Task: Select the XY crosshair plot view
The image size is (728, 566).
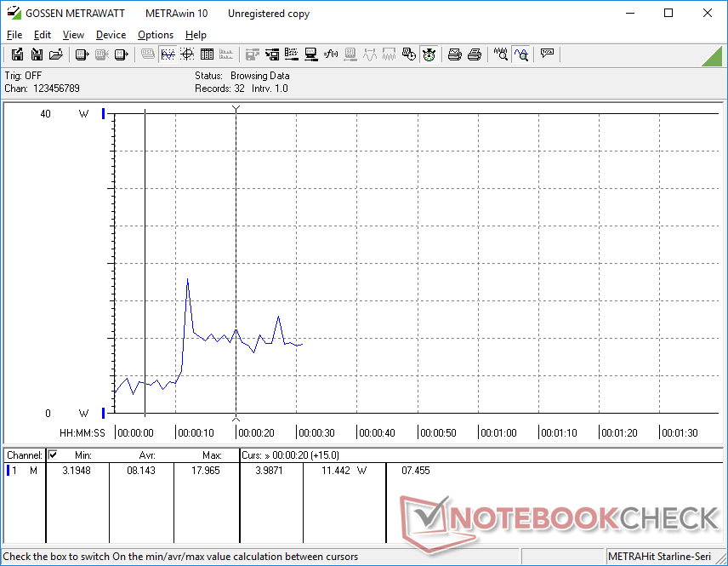Action: 187,54
